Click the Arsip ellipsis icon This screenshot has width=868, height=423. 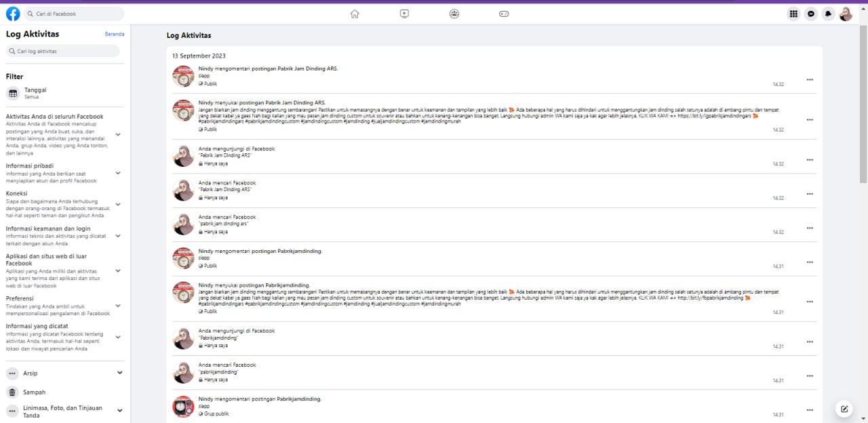(12, 373)
